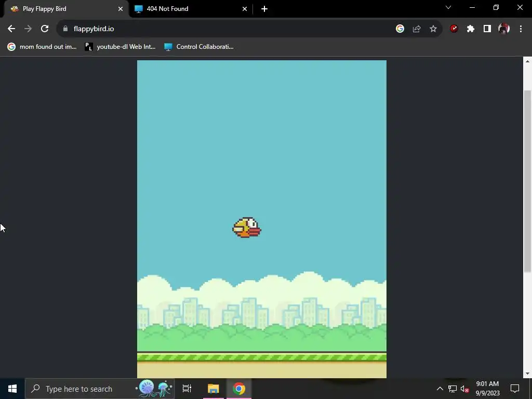Open the 'mom found out im...' bookmark

coord(42,47)
